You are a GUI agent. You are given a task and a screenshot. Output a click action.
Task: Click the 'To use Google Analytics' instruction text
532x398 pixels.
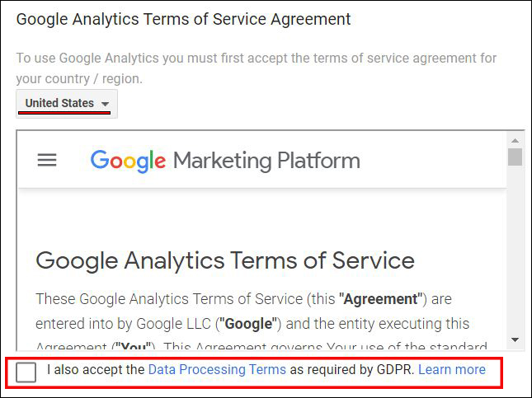pyautogui.click(x=257, y=68)
